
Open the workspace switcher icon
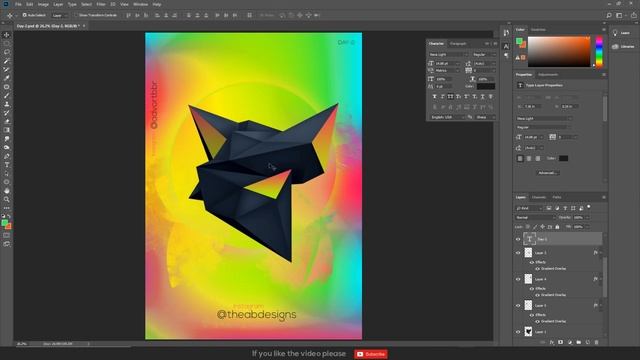tap(619, 15)
